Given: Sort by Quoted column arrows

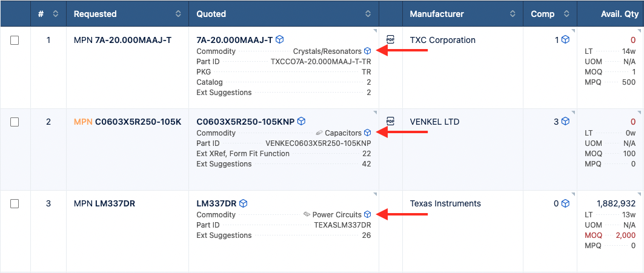Looking at the screenshot, I should (368, 14).
